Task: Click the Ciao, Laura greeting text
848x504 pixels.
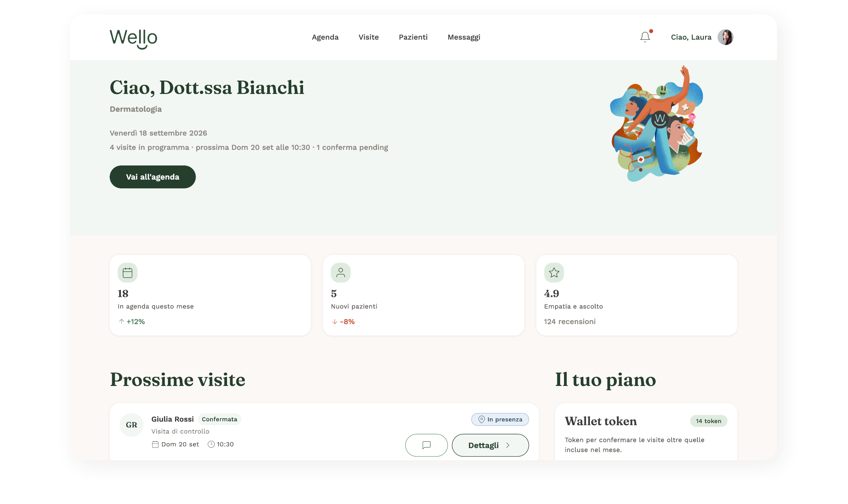Action: click(x=691, y=37)
